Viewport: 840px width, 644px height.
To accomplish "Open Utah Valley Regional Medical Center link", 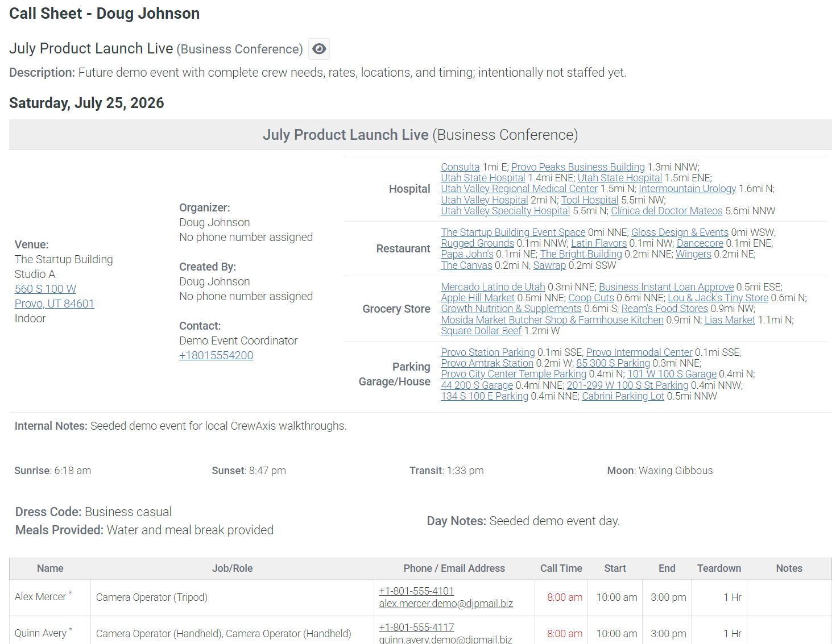I will point(519,189).
